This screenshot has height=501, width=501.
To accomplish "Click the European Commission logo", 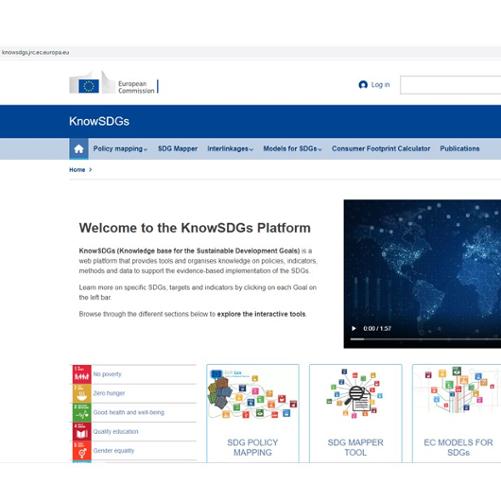I will click(x=114, y=83).
